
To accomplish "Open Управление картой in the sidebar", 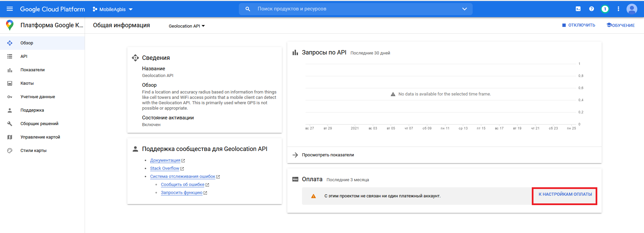I will (42, 137).
